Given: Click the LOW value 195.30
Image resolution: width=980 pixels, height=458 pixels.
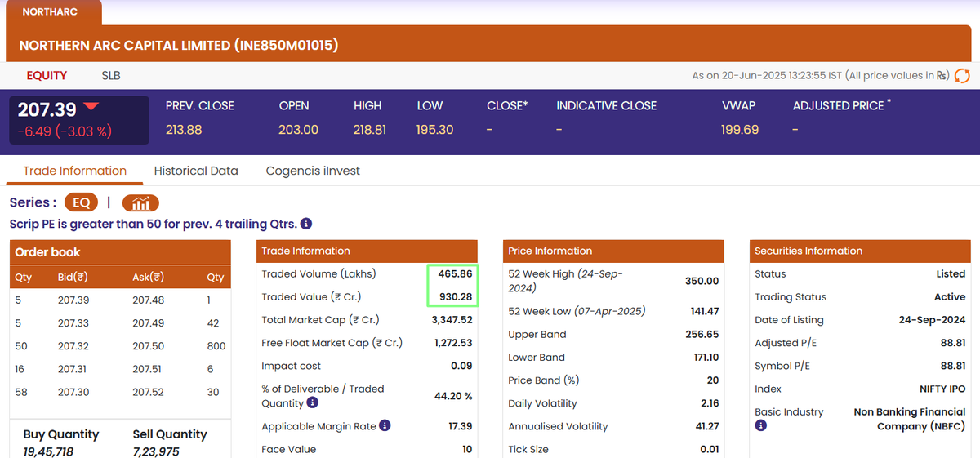Looking at the screenshot, I should click(x=435, y=130).
